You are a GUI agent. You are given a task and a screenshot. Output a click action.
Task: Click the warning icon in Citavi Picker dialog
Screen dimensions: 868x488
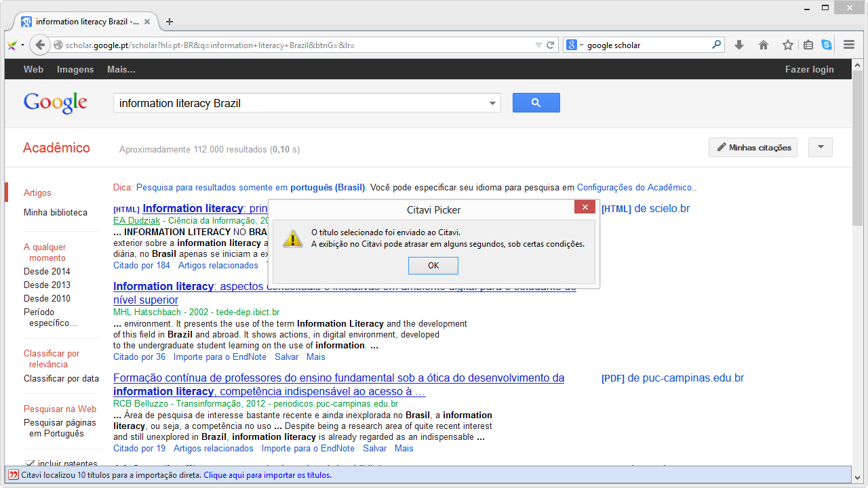293,238
